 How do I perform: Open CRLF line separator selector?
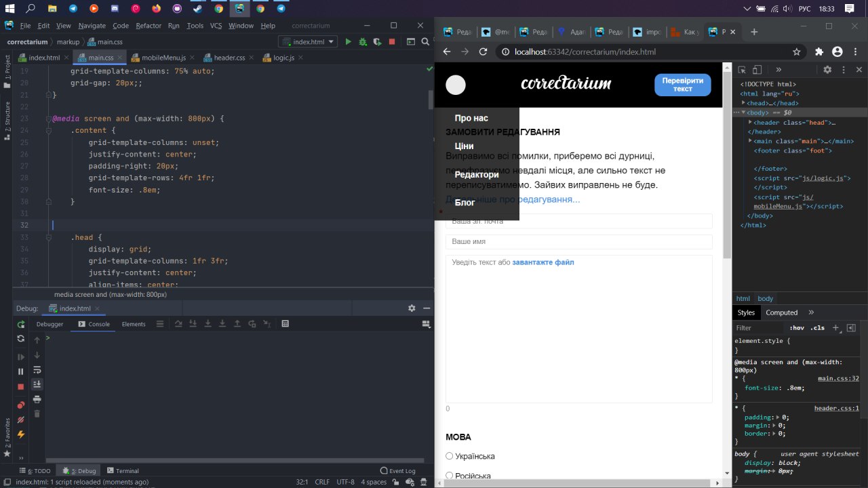[x=322, y=482]
